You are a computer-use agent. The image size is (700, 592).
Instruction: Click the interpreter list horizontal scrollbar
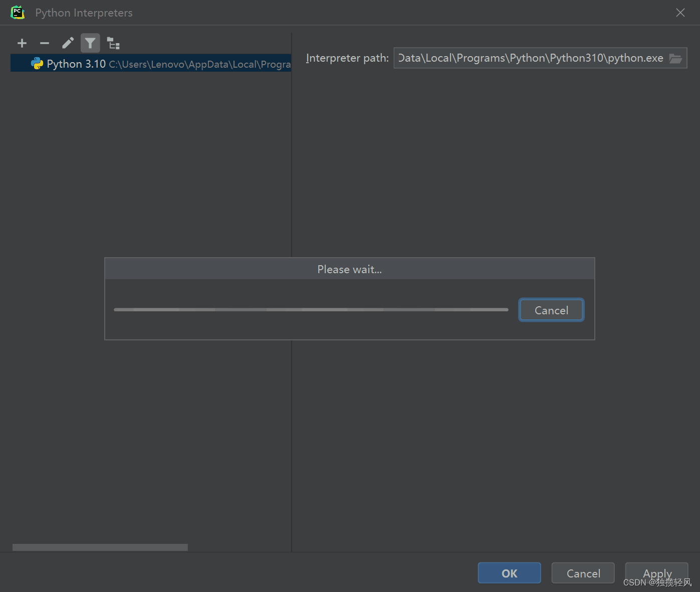coord(100,547)
